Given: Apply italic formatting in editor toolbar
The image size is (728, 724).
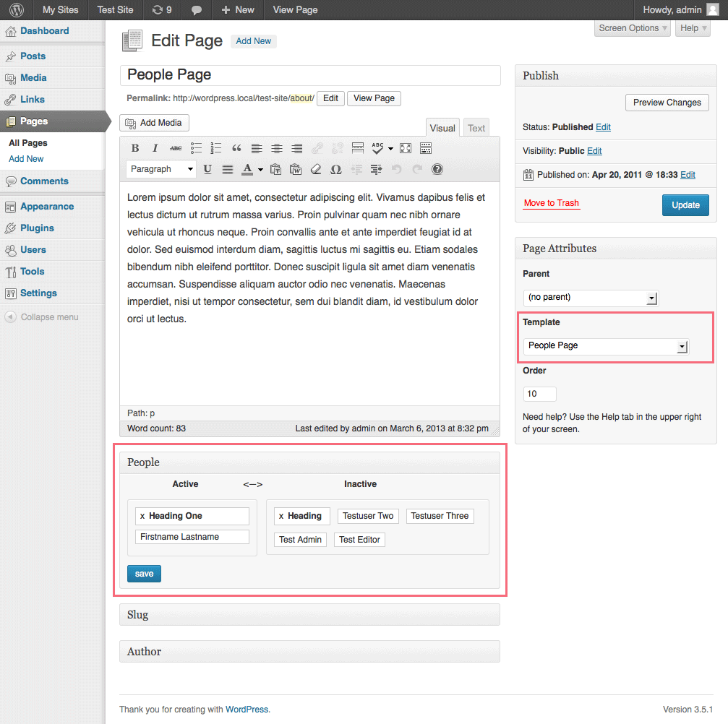Looking at the screenshot, I should click(155, 148).
